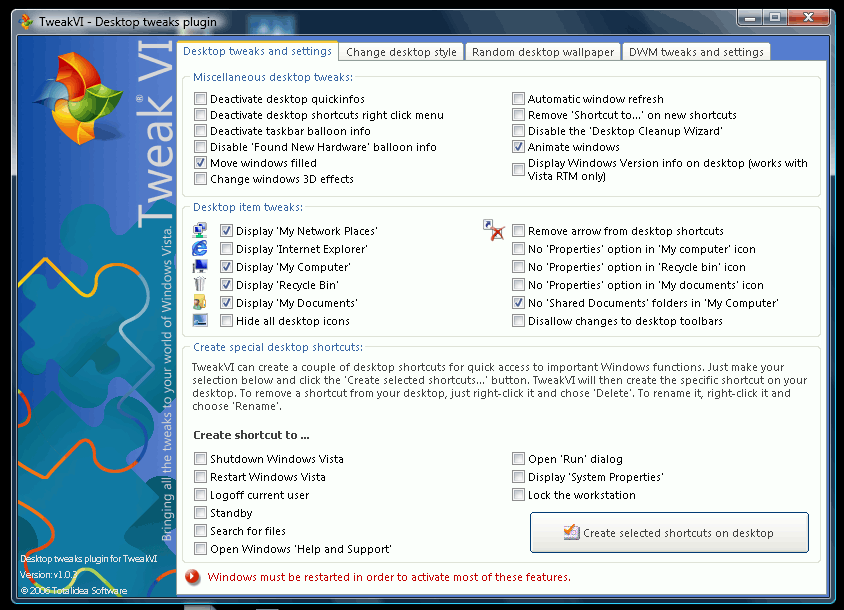Select Lock the workstation shortcut
Viewport: 844px width, 610px height.
518,495
